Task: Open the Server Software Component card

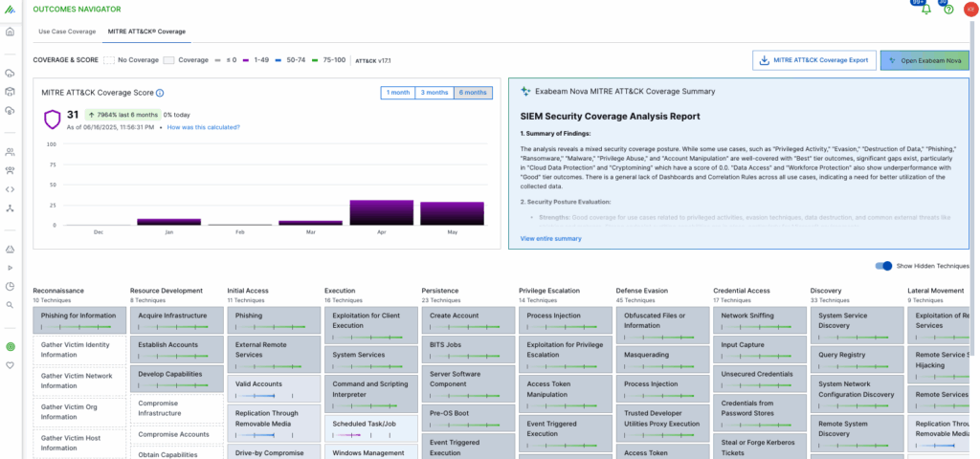Action: point(468,383)
